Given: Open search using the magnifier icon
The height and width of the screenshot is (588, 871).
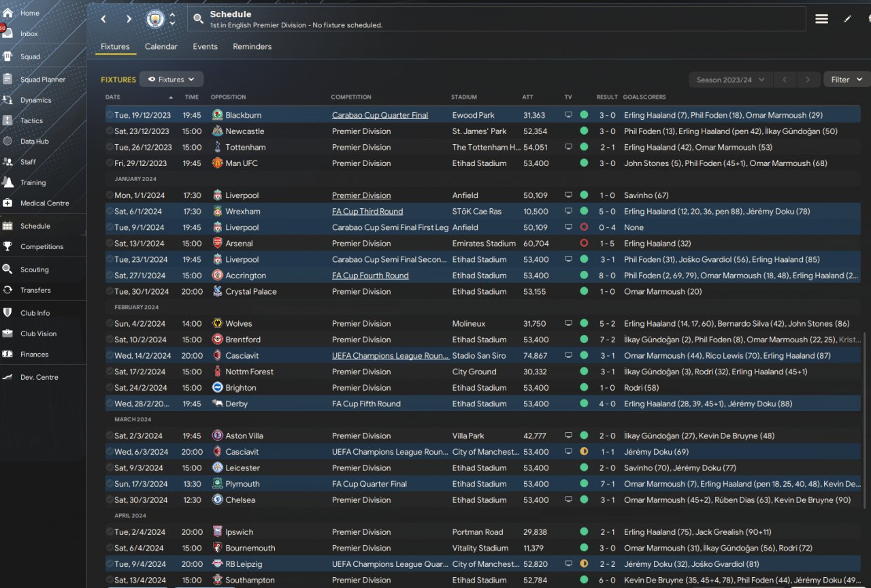Looking at the screenshot, I should [198, 19].
